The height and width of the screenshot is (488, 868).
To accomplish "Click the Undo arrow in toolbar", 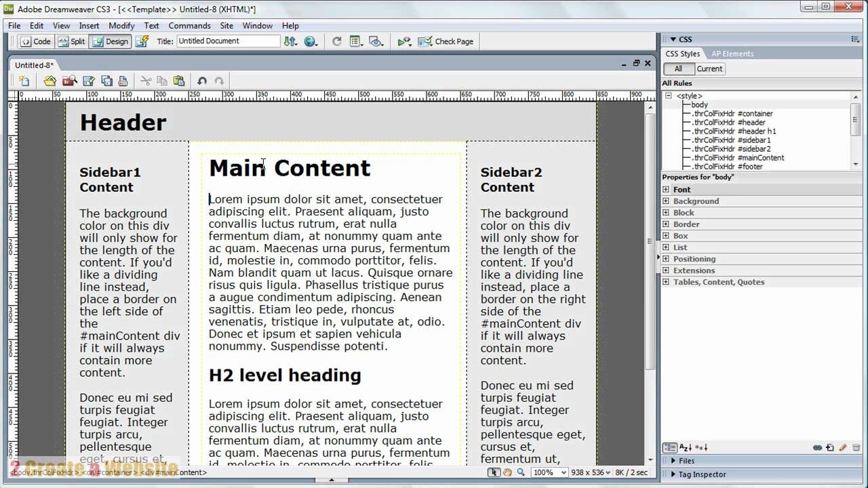I will 202,81.
